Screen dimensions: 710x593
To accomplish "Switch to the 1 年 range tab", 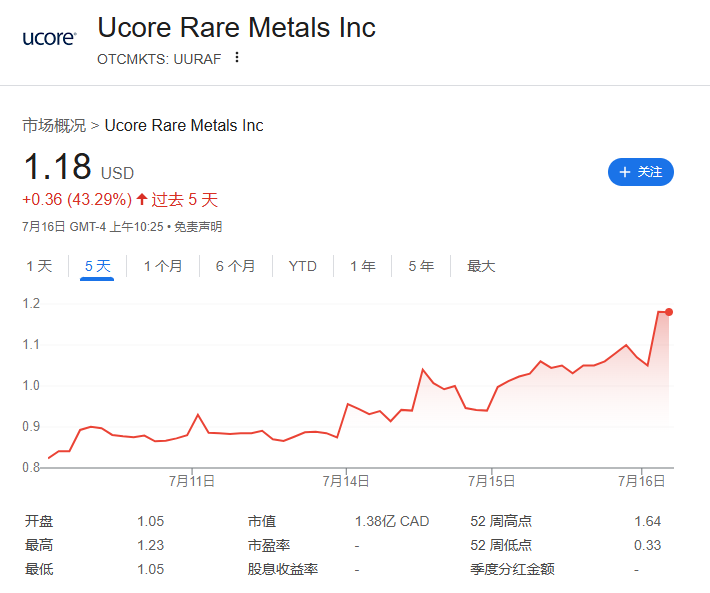I will [363, 266].
